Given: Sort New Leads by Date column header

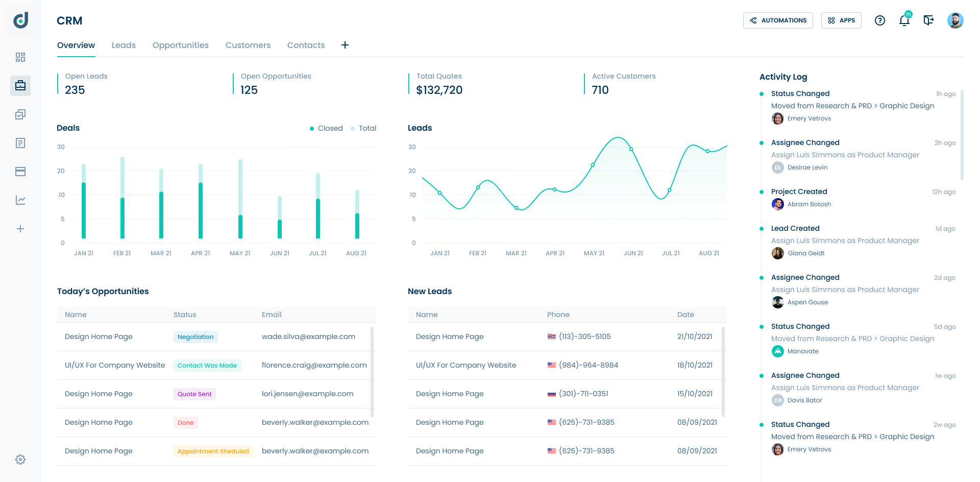Looking at the screenshot, I should click(x=685, y=315).
